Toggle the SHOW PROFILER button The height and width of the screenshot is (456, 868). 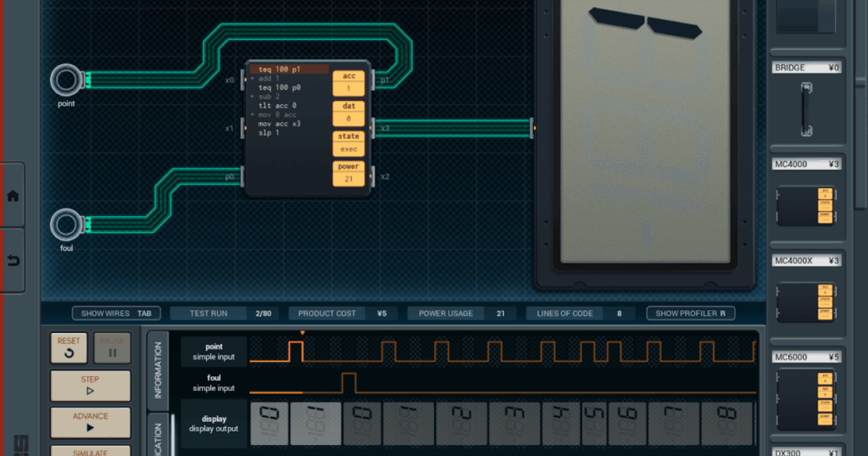(690, 314)
